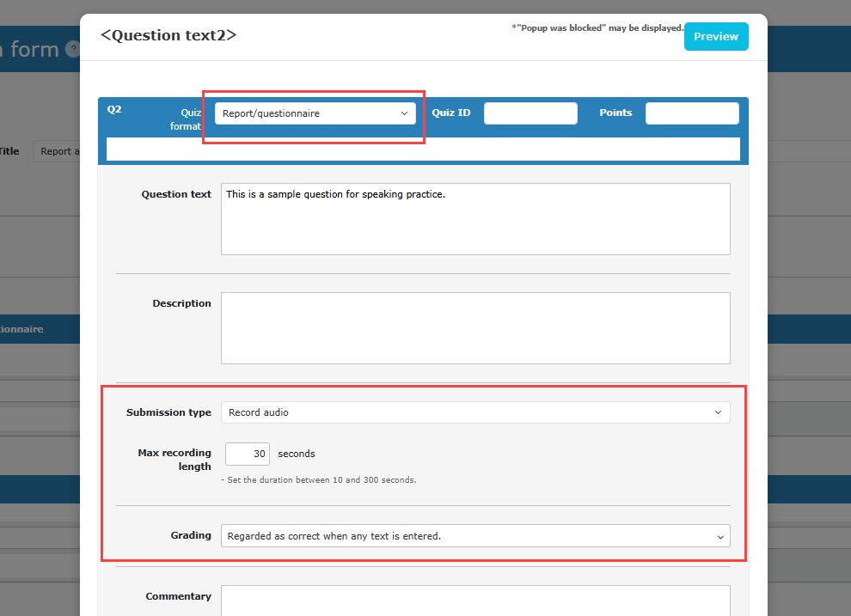Click the Commentary text area

[x=474, y=601]
